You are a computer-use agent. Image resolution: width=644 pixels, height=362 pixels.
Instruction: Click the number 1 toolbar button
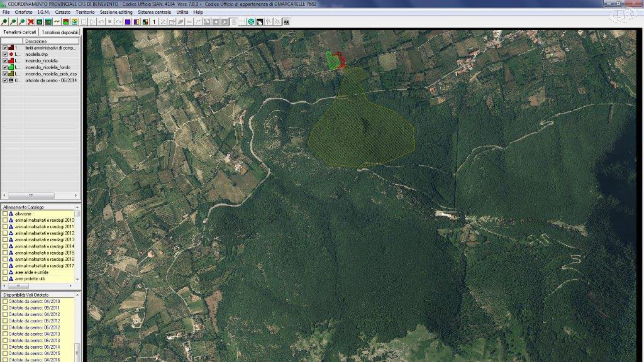(154, 22)
